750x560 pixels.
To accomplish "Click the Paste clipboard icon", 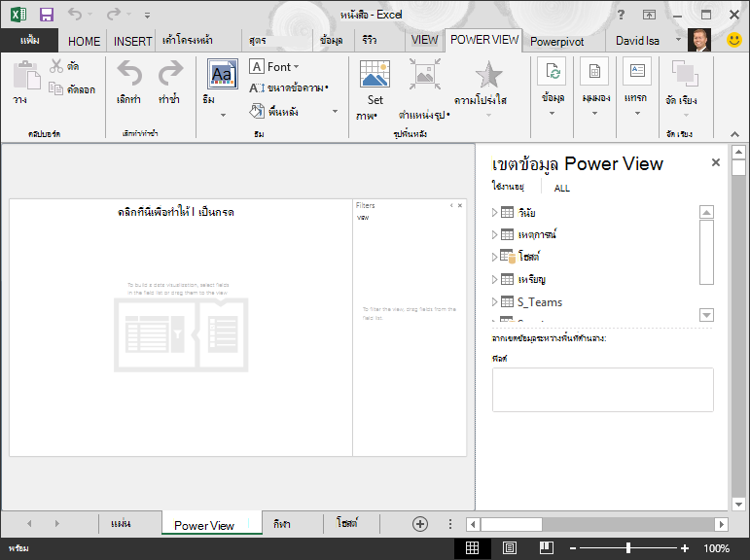I will point(26,75).
